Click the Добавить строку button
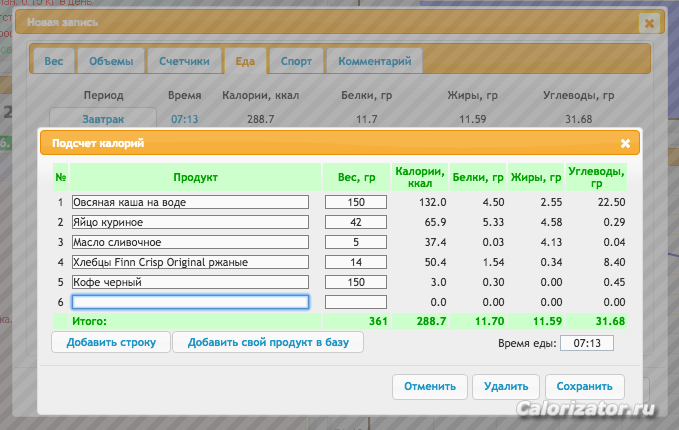Screen dimensions: 679x430 [x=111, y=343]
